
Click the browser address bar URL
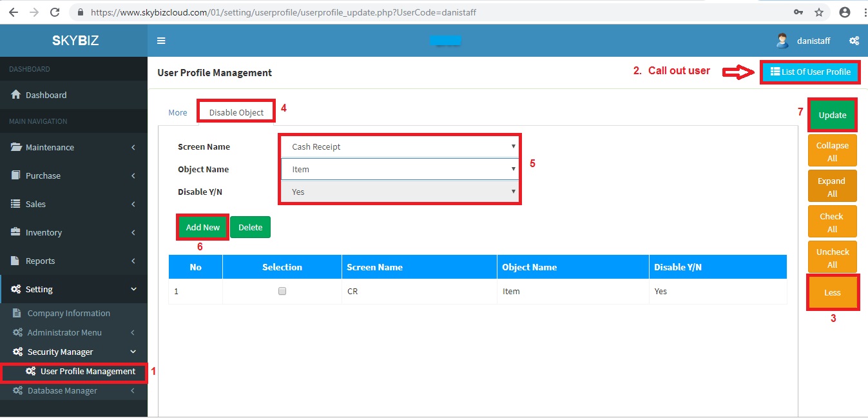tap(284, 12)
